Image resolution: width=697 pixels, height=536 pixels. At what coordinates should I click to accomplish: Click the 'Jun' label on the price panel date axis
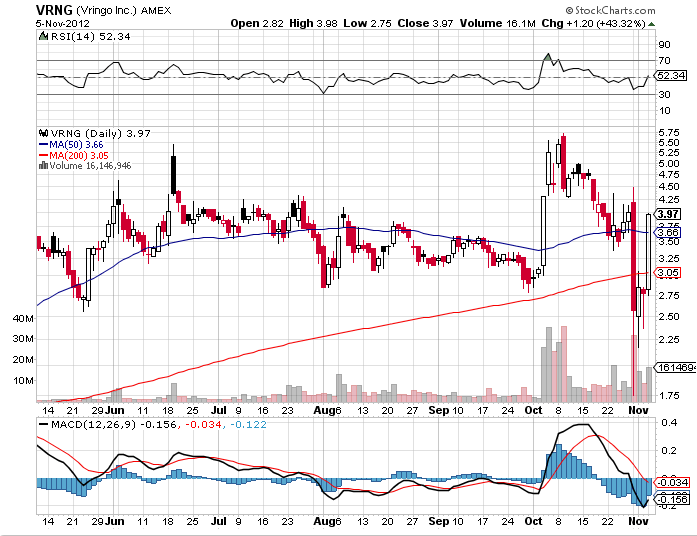pyautogui.click(x=115, y=410)
